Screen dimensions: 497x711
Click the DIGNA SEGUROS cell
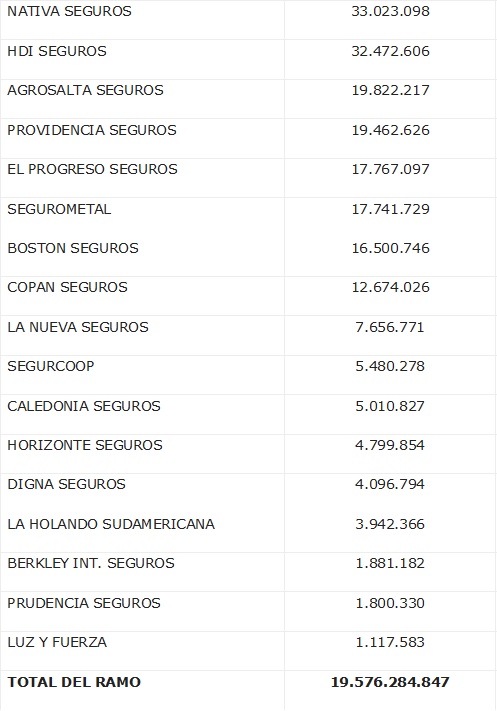[x=66, y=484]
